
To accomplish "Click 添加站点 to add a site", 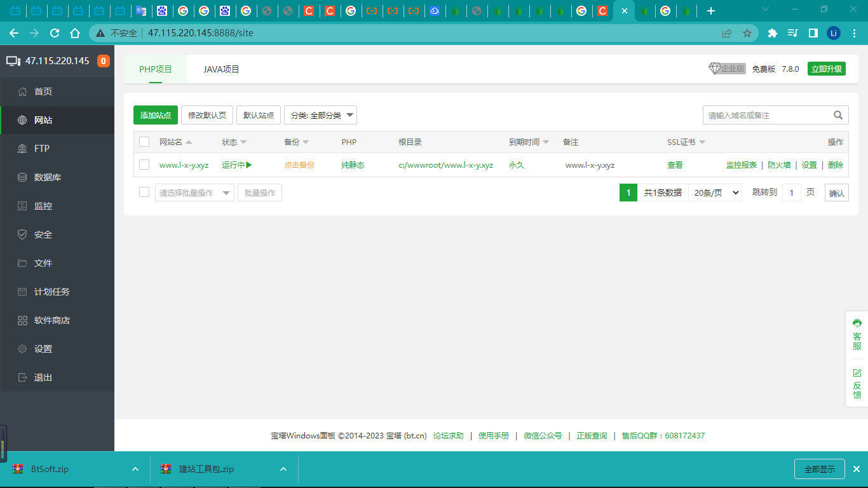I will coord(156,115).
